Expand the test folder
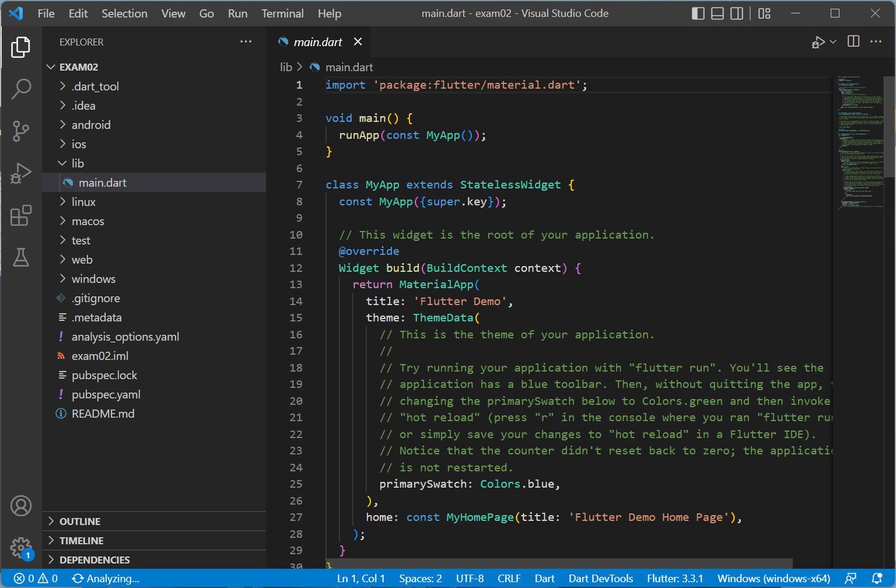The image size is (896, 588). (154, 240)
